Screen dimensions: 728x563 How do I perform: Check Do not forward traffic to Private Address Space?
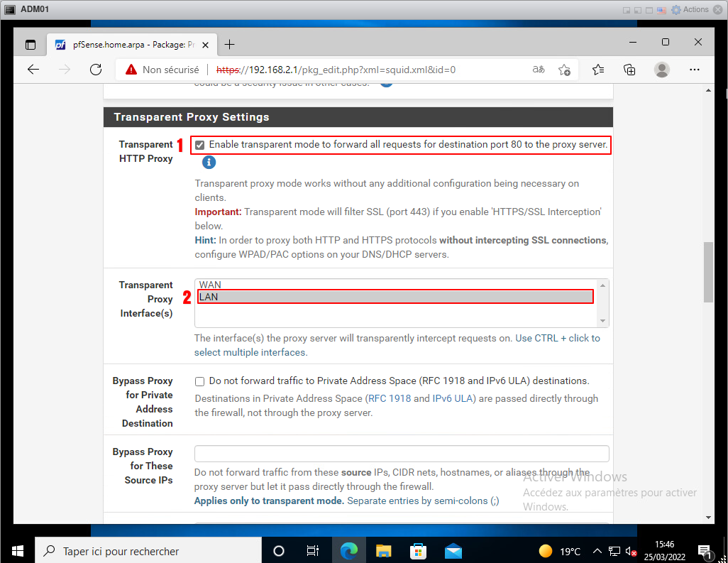pos(200,381)
